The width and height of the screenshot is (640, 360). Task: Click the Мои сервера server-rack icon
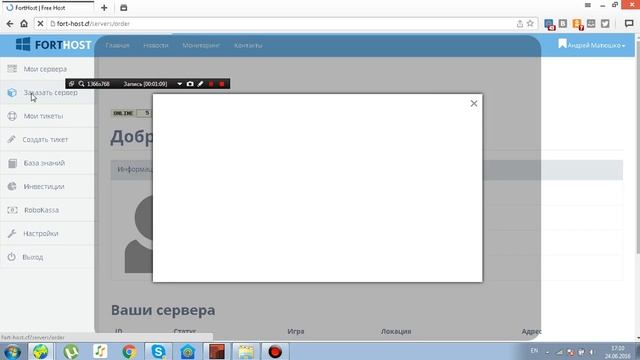pyautogui.click(x=12, y=69)
